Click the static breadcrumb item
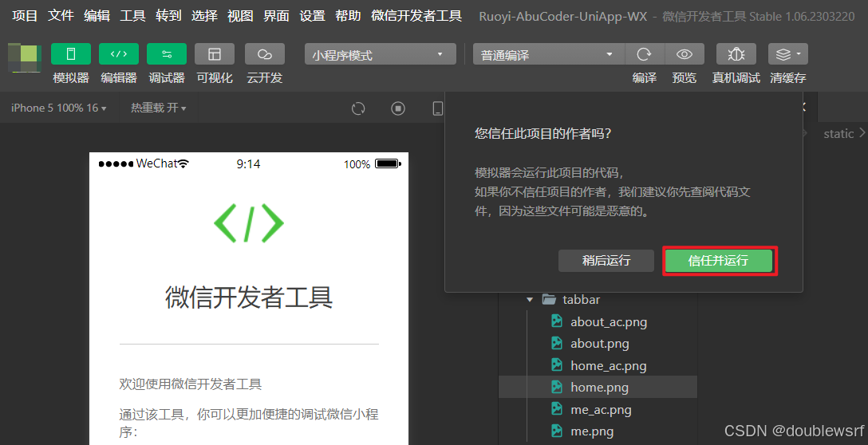The height and width of the screenshot is (445, 868). pos(838,133)
